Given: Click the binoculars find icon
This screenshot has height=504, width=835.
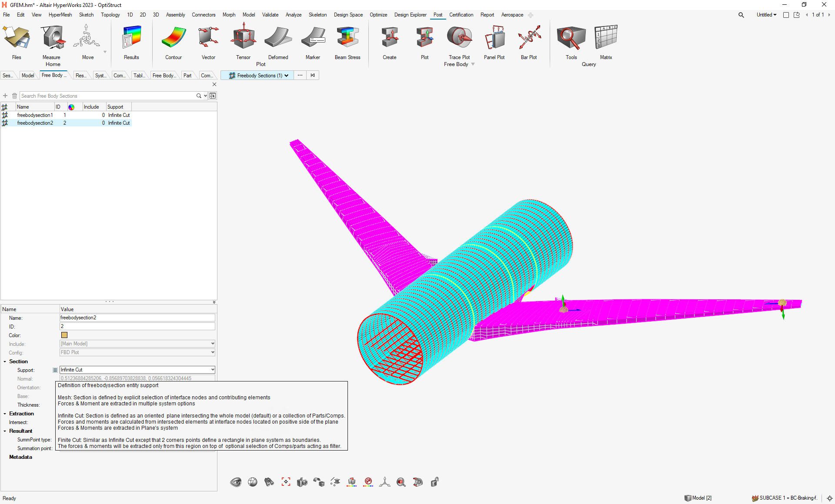Looking at the screenshot, I should click(269, 482).
